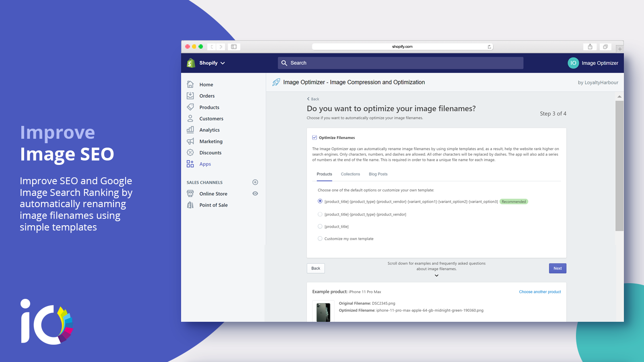Click the page vertical scrollbar thumb
The height and width of the screenshot is (362, 644).
619,166
